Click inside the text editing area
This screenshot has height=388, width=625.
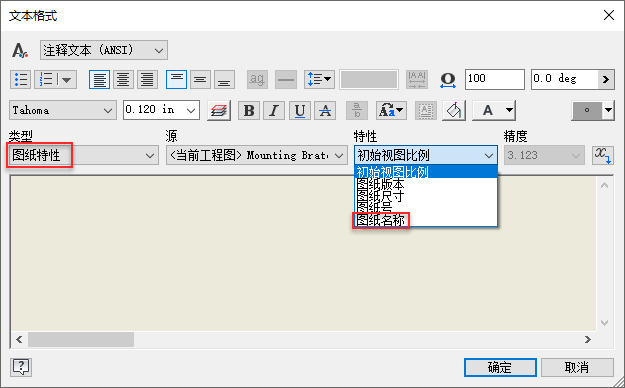click(x=303, y=253)
